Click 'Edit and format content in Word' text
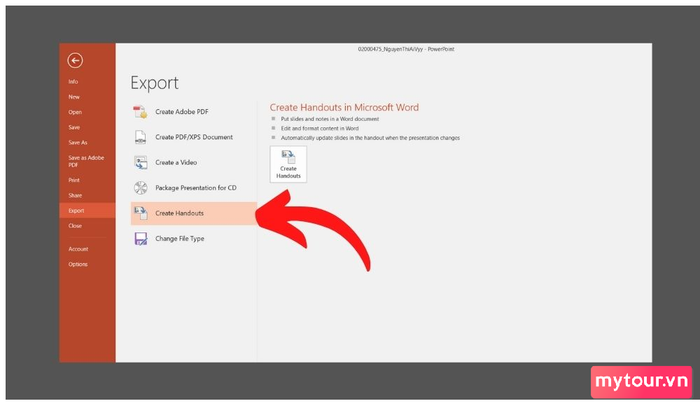 point(320,129)
